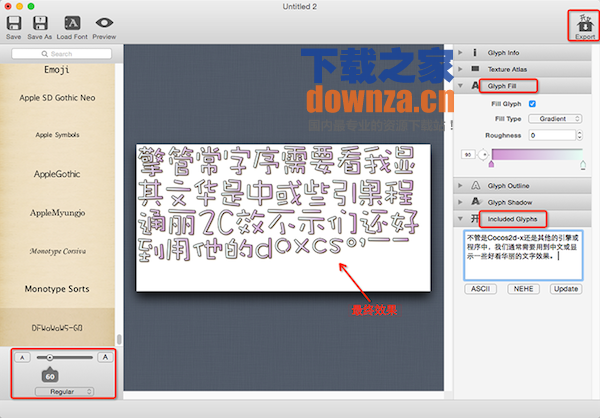Uncheck the Fill Glyph checkbox
This screenshot has height=418, width=600.
[532, 104]
